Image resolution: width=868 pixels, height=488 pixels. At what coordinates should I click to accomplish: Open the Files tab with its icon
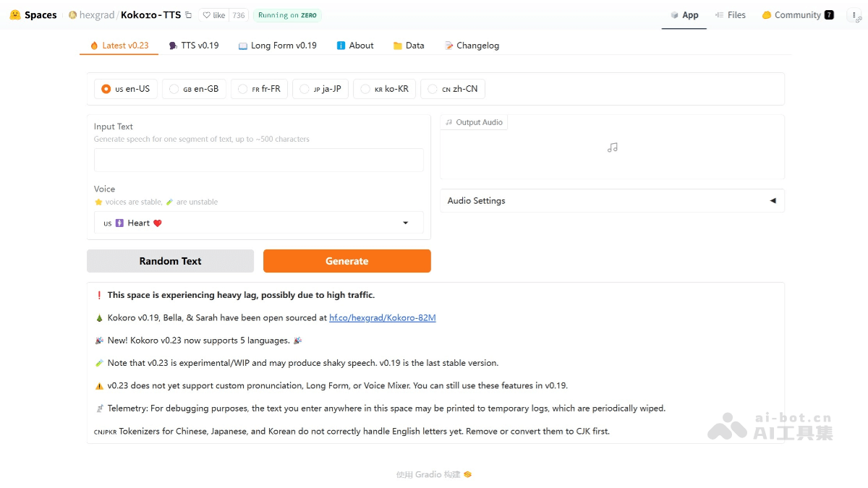click(x=730, y=15)
